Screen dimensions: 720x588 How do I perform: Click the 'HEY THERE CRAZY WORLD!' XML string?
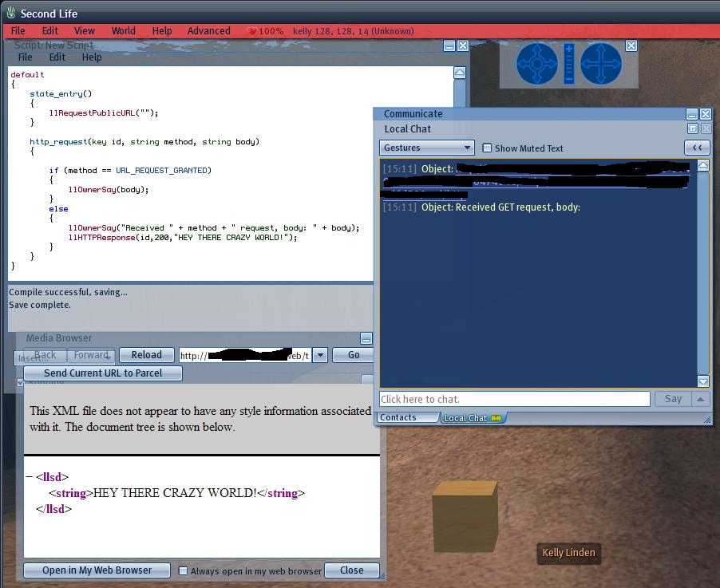point(175,493)
